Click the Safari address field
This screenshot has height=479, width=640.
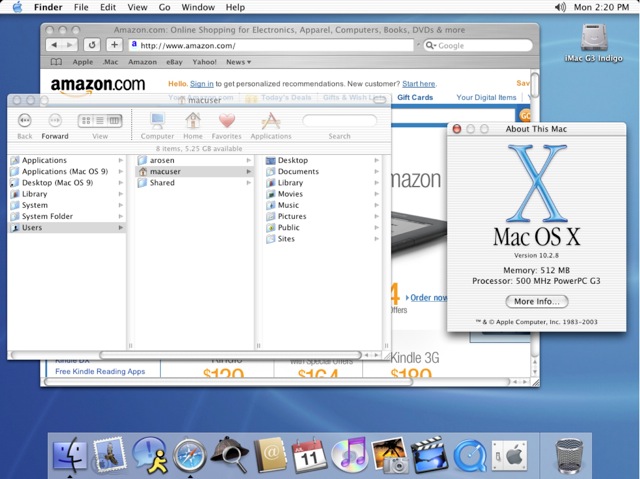point(271,45)
